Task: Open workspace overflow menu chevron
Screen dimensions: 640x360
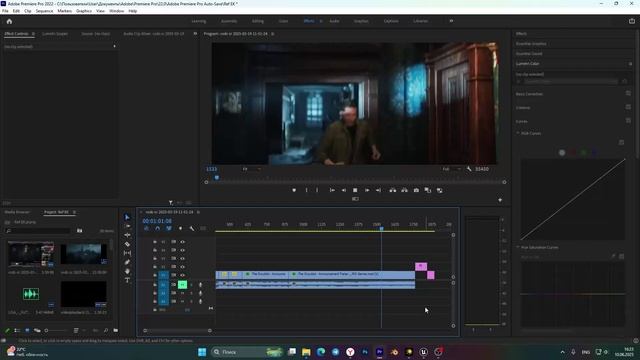Action: (451, 21)
